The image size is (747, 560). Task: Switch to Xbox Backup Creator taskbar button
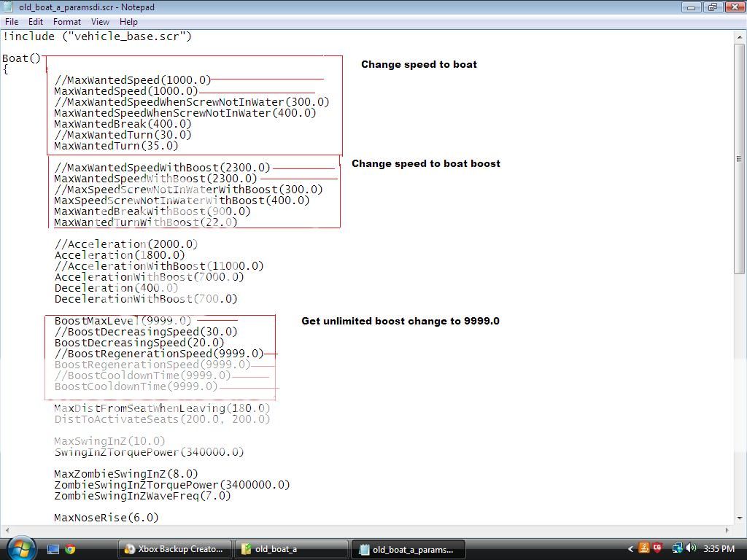click(x=175, y=549)
